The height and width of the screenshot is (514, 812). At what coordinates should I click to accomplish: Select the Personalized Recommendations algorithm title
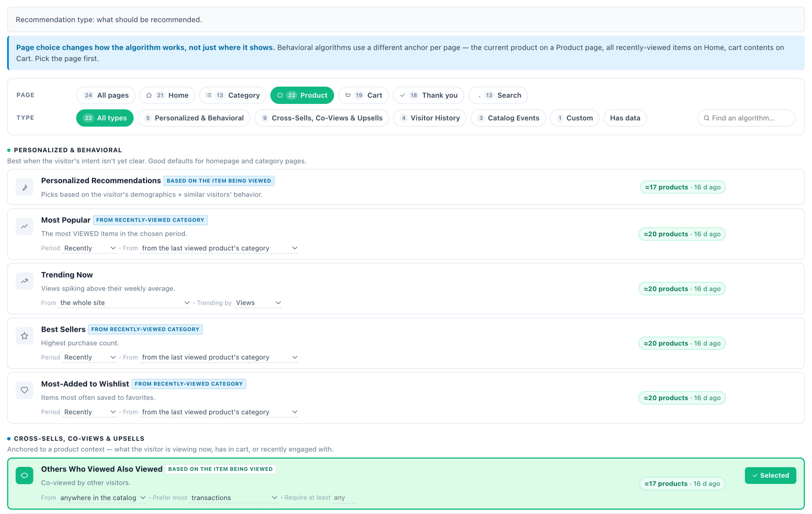(101, 181)
